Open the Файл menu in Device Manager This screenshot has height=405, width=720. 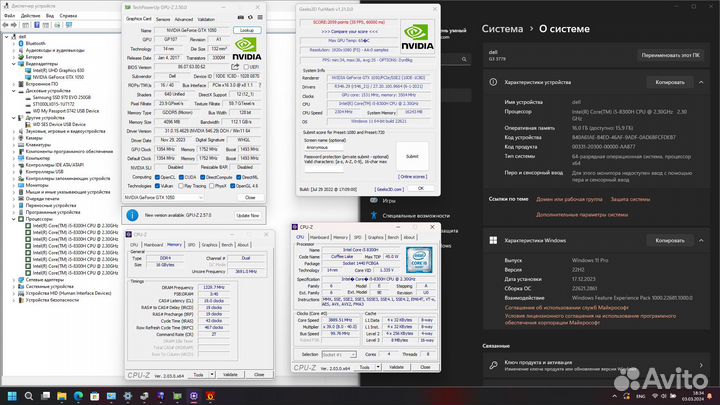10,16
